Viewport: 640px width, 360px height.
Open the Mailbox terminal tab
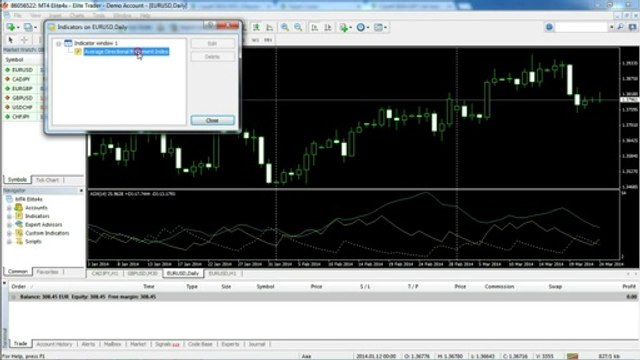[112, 344]
